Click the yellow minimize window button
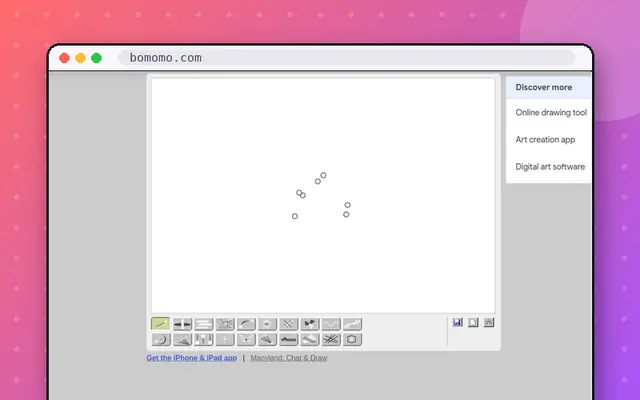 (x=80, y=58)
